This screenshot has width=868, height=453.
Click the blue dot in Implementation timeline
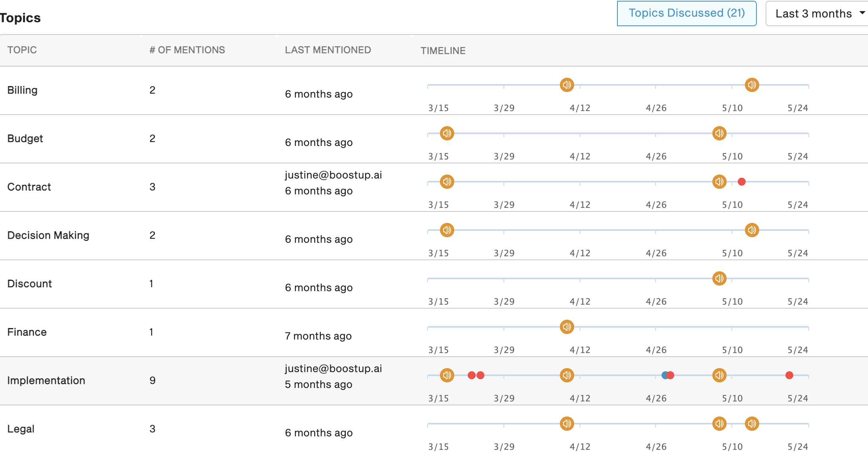664,375
